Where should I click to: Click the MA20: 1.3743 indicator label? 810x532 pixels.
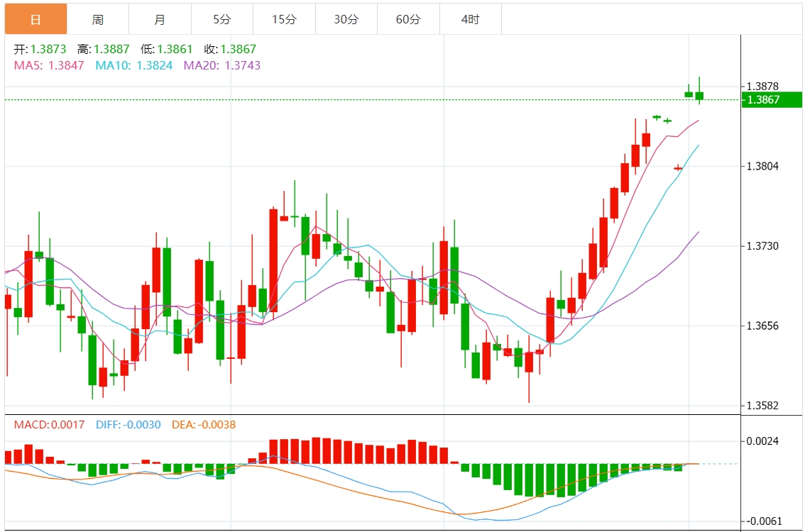[x=222, y=65]
